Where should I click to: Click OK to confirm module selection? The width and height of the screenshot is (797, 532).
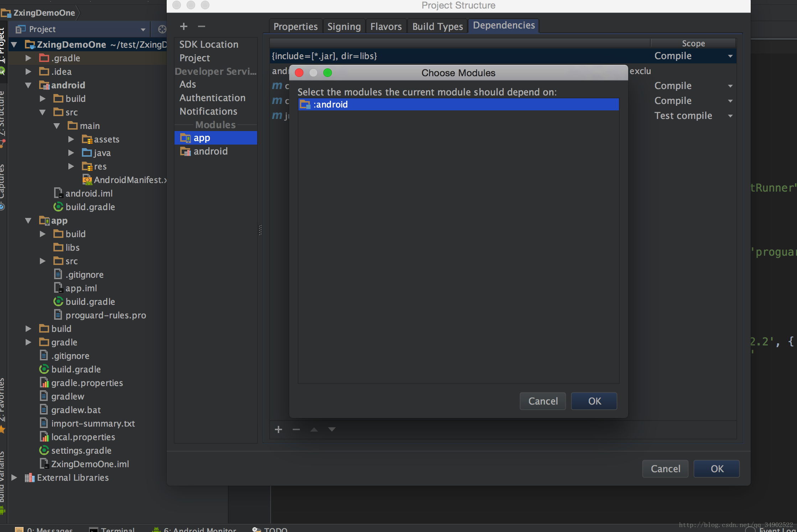point(594,401)
